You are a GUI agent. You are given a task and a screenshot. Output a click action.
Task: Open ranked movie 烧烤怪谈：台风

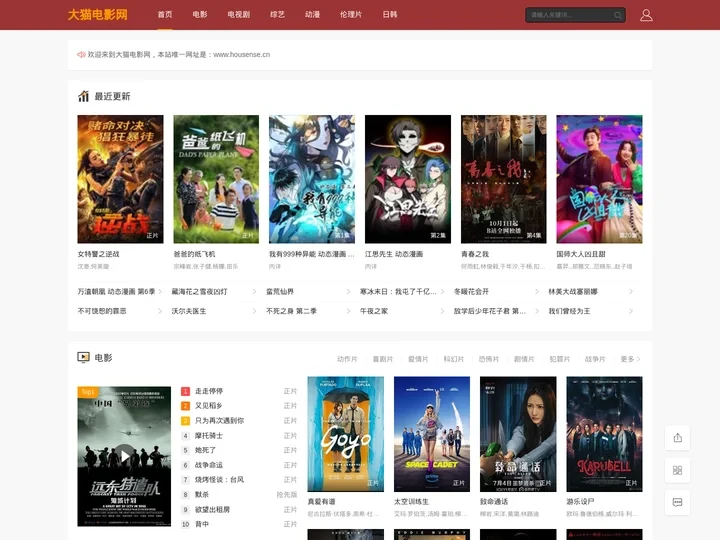(219, 480)
